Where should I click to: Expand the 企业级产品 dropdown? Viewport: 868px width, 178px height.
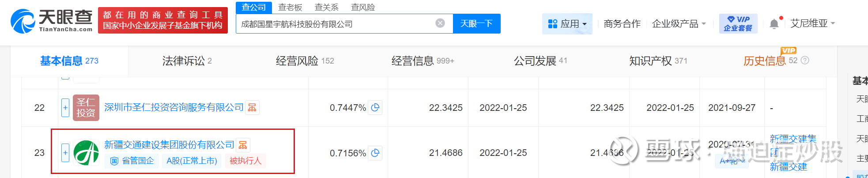[x=679, y=24]
